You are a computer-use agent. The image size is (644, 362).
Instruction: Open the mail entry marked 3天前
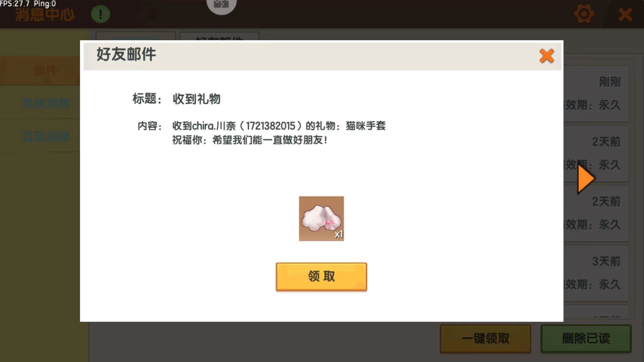[596, 273]
